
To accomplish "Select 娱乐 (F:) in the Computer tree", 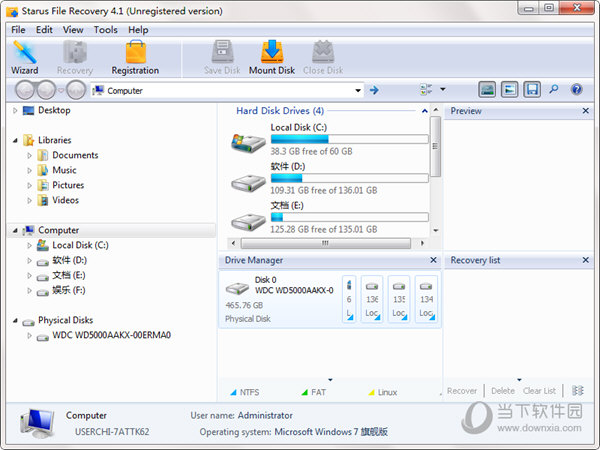I will pyautogui.click(x=69, y=290).
